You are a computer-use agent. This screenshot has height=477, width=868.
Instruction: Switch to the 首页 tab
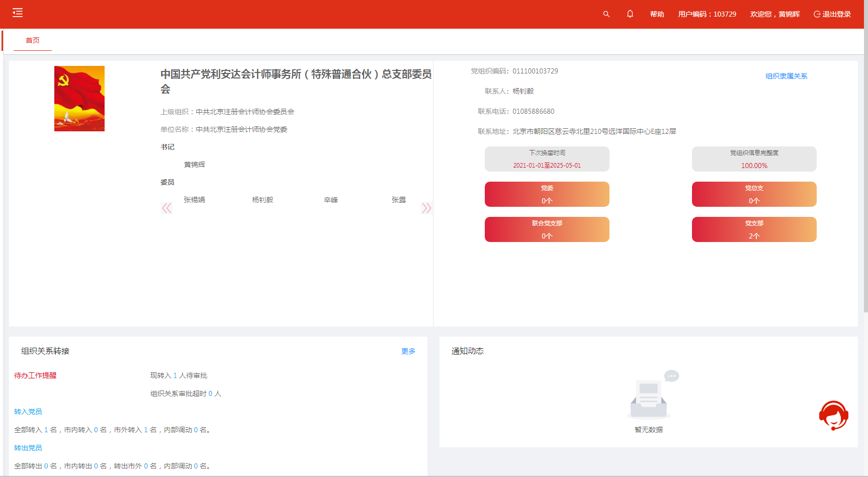coord(33,40)
